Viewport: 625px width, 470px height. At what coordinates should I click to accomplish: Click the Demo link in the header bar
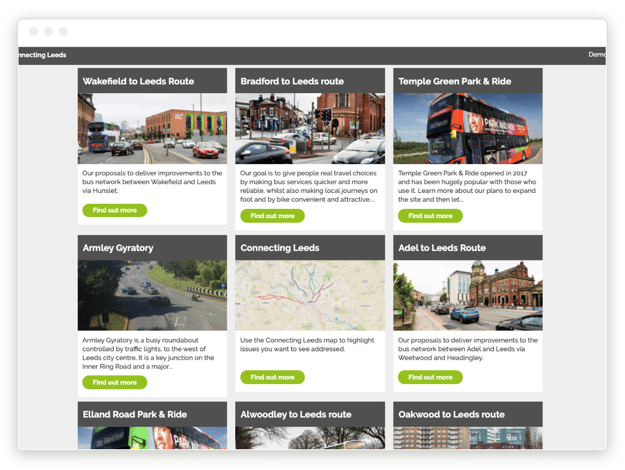coord(597,55)
